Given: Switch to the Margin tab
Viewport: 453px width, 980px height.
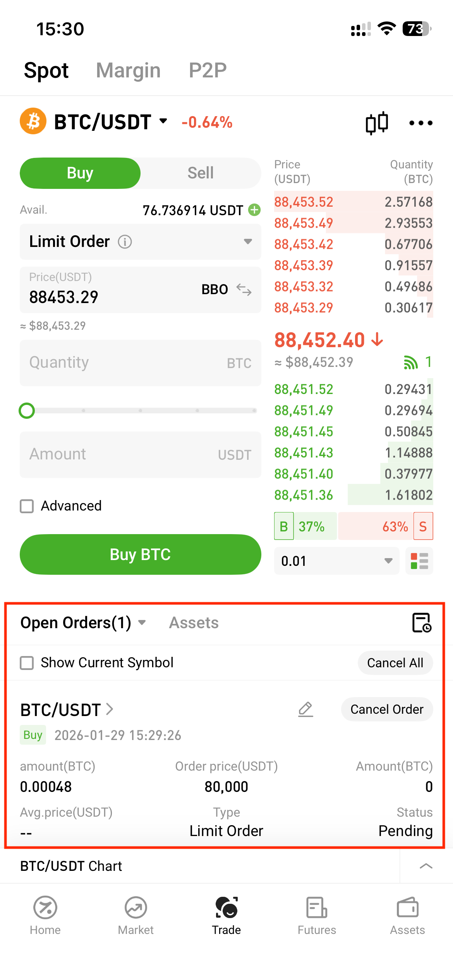Looking at the screenshot, I should click(128, 70).
